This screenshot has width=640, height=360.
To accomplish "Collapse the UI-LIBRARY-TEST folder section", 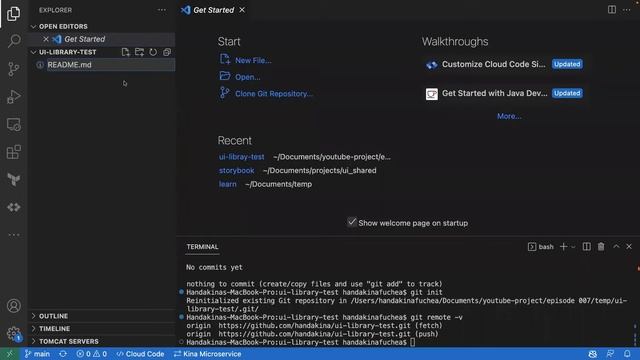I will click(67, 52).
